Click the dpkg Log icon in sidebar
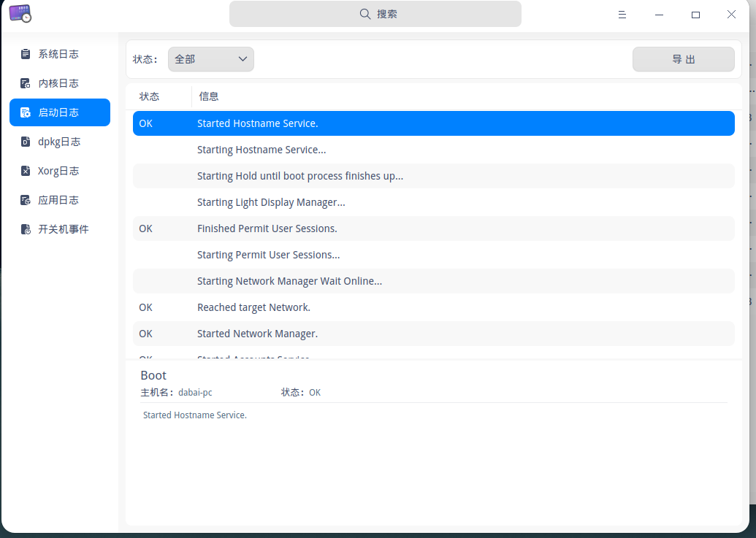This screenshot has width=756, height=538. [26, 142]
